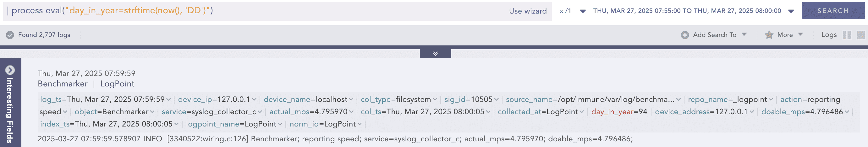The height and width of the screenshot is (147, 868).
Task: Click the day_in_year field name
Action: tap(612, 112)
